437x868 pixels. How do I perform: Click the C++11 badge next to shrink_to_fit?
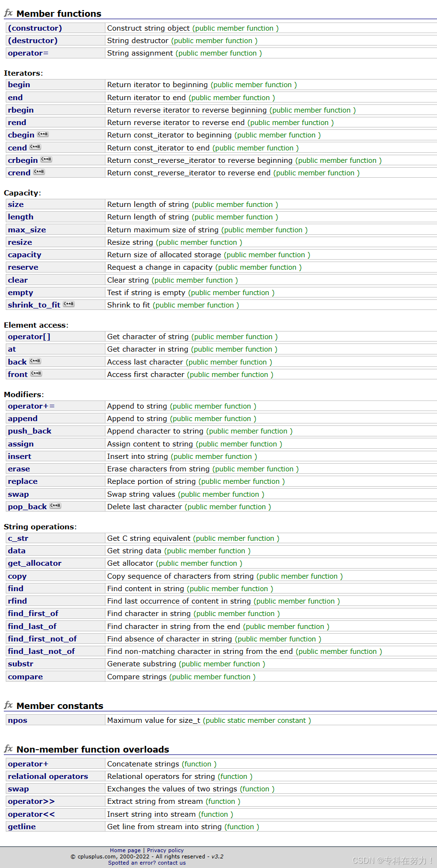69,304
